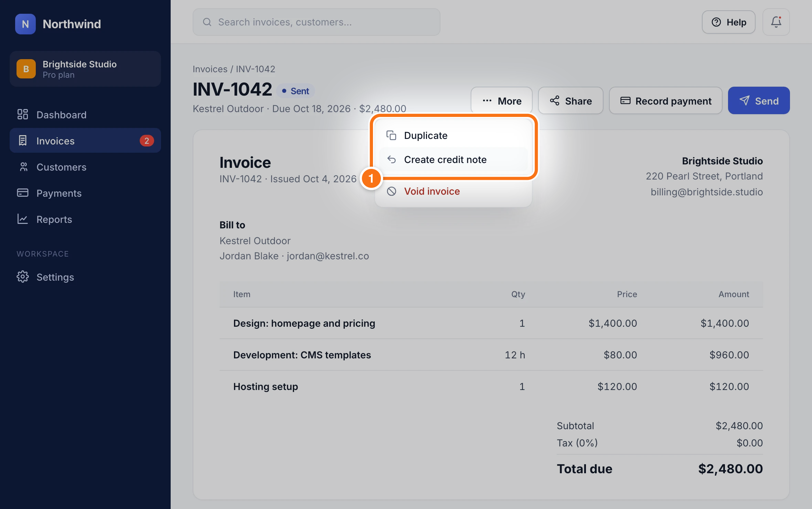Click the search magnifier icon
This screenshot has height=509, width=812.
(207, 22)
